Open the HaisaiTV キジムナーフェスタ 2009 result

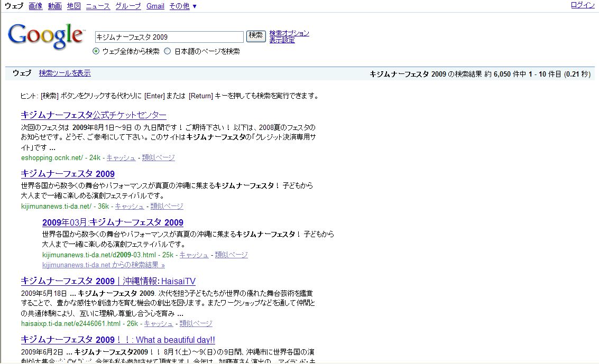click(108, 281)
